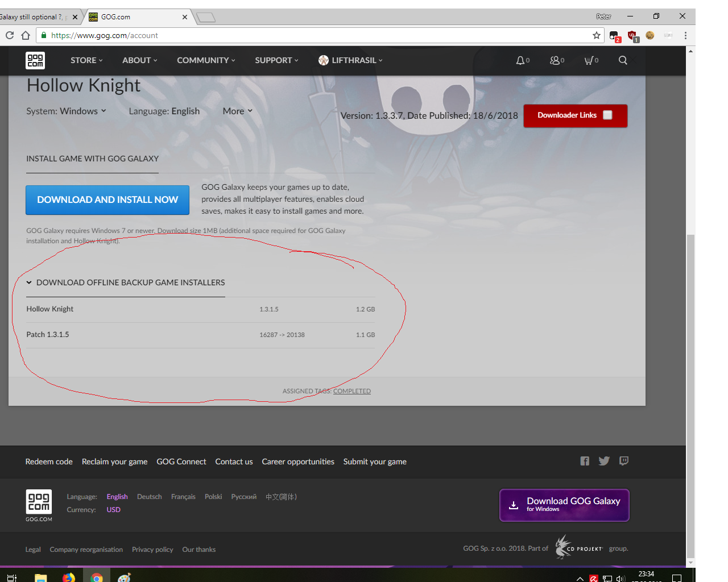Click the black extension icon with badge 2
728x582 pixels.
614,36
